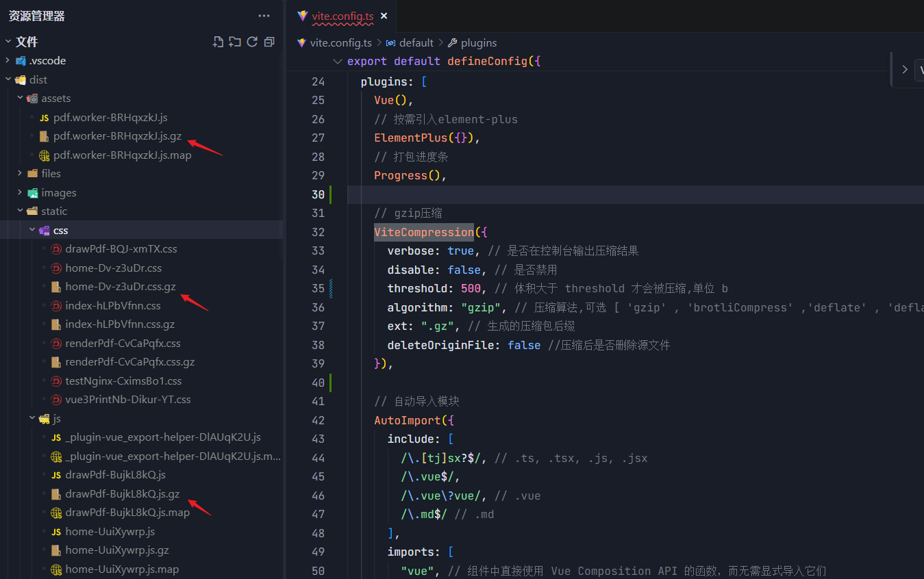Close the vite.config.ts editor tab
Screen dimensions: 924x579
point(384,16)
